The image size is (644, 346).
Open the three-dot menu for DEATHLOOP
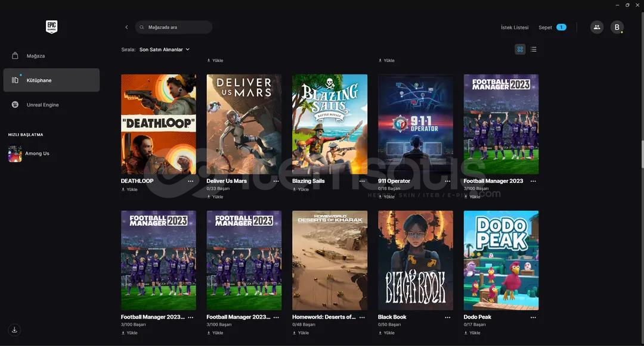pyautogui.click(x=191, y=181)
